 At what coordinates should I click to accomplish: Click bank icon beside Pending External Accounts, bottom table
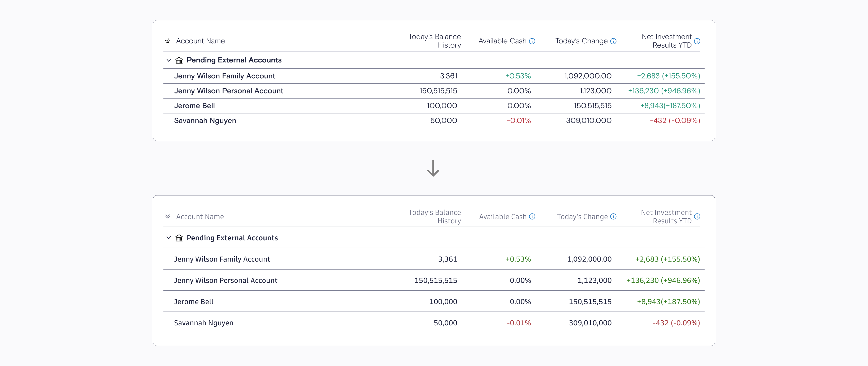point(179,238)
